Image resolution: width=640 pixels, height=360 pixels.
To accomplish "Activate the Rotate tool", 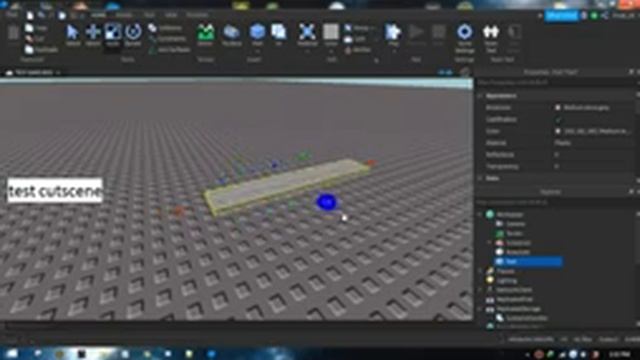I will [133, 35].
